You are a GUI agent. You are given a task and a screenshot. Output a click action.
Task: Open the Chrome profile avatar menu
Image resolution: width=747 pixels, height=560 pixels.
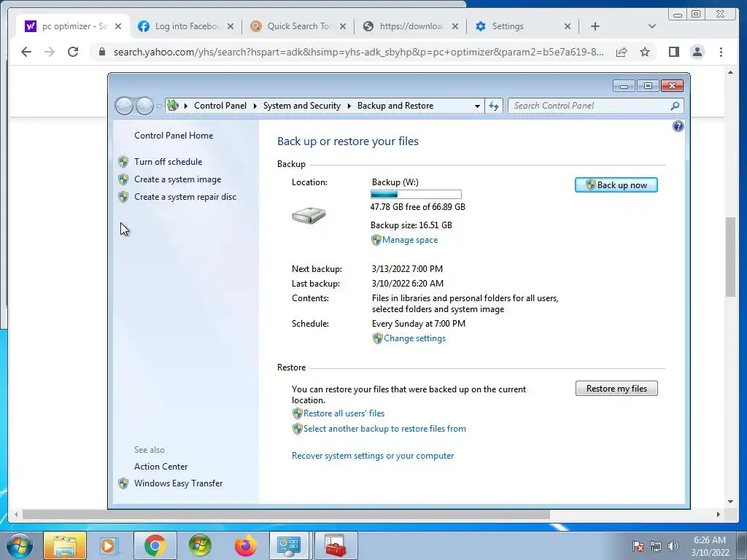697,52
